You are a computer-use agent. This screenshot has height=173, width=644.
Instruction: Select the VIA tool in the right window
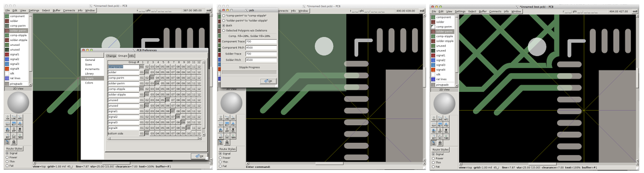pos(434,119)
